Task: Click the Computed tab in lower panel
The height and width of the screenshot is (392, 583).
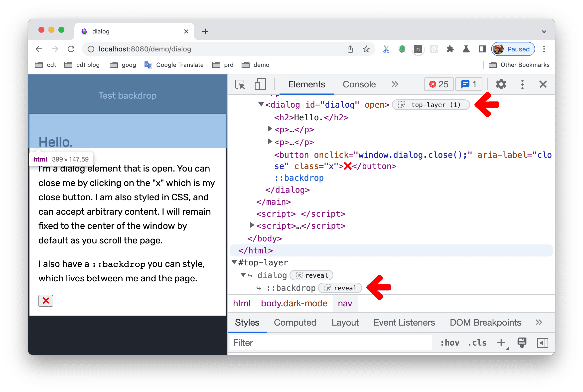Action: pos(295,323)
